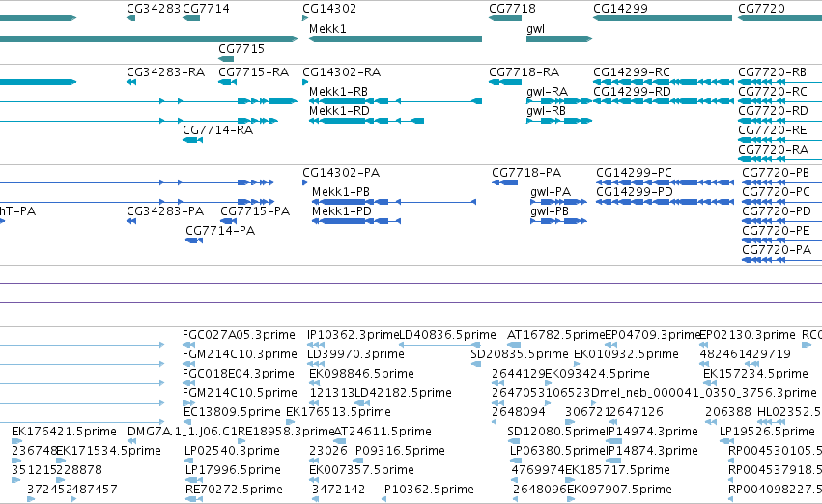
Task: Select the CG34283-PA protein label
Action: (x=165, y=211)
